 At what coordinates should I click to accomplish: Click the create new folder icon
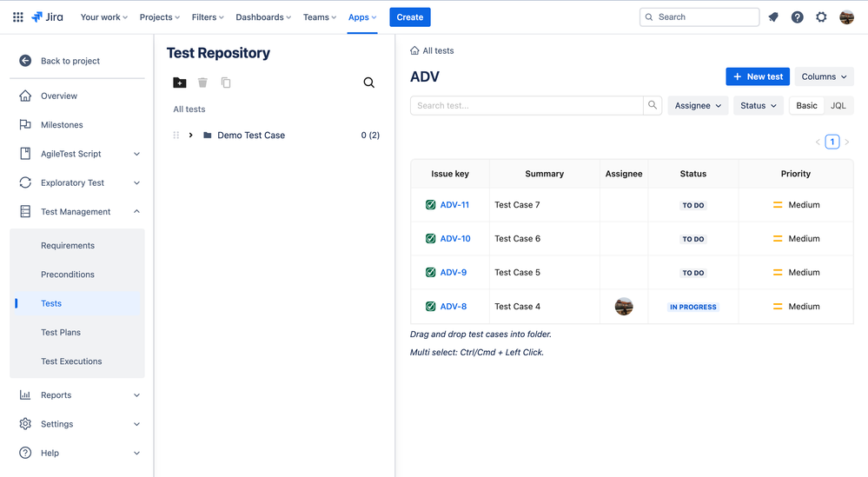click(x=179, y=83)
